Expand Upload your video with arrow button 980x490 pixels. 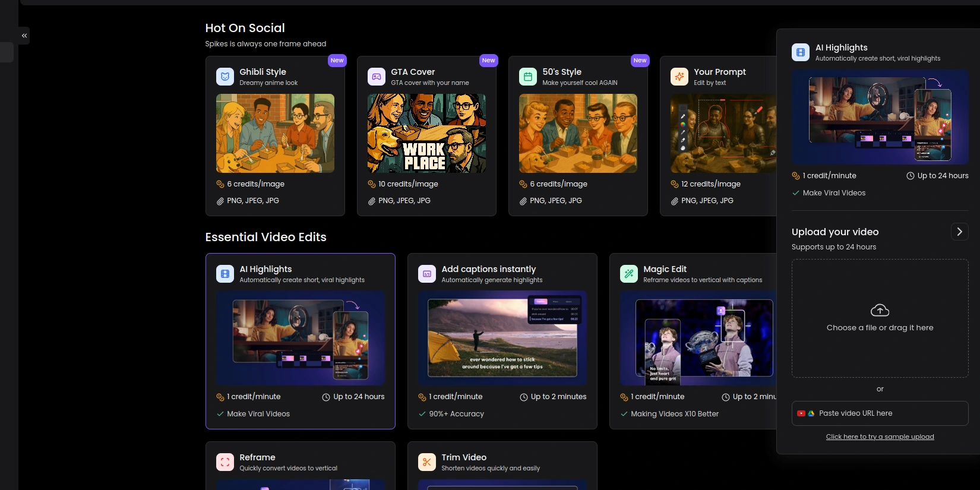[959, 232]
